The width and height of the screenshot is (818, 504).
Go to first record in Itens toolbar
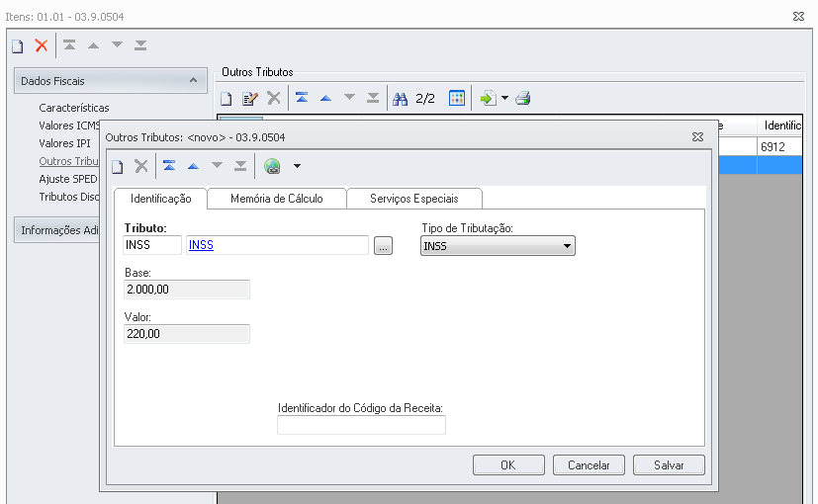tap(69, 45)
